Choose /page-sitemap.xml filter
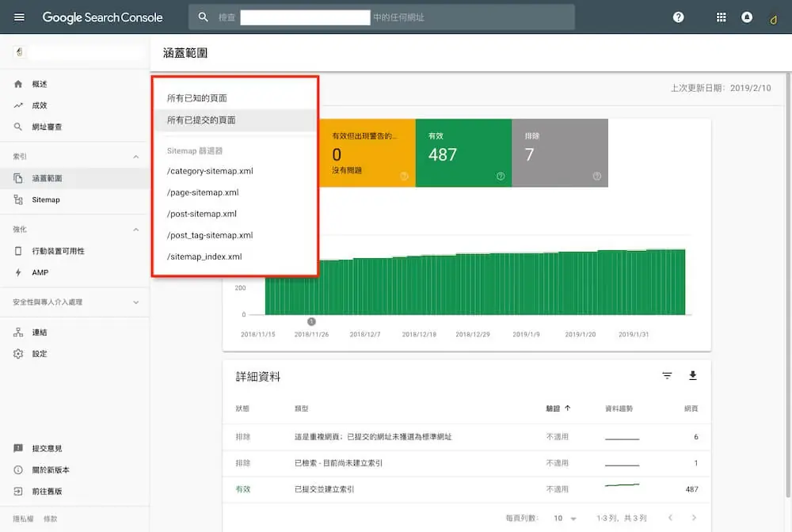Image resolution: width=792 pixels, height=532 pixels. click(x=235, y=192)
